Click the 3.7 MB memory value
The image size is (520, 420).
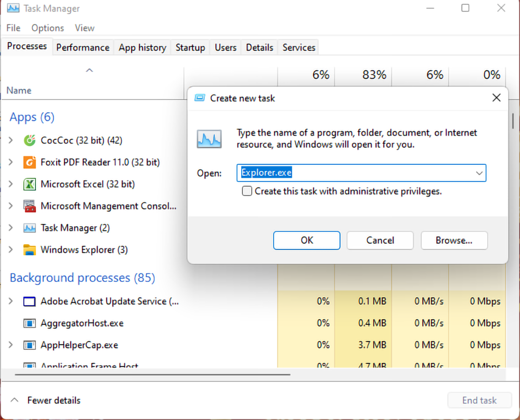point(372,345)
